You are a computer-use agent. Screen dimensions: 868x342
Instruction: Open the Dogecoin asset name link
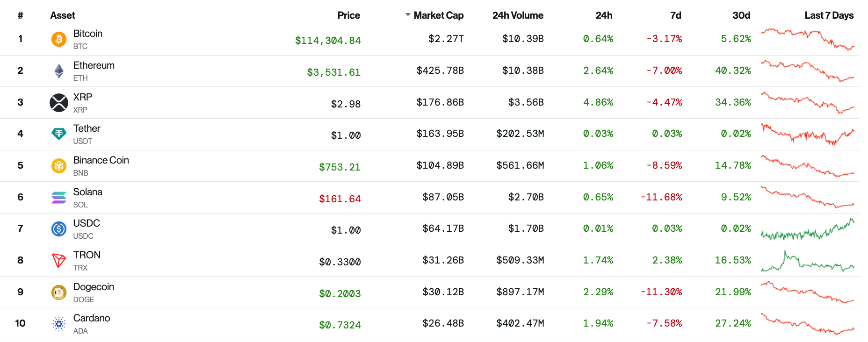[94, 287]
